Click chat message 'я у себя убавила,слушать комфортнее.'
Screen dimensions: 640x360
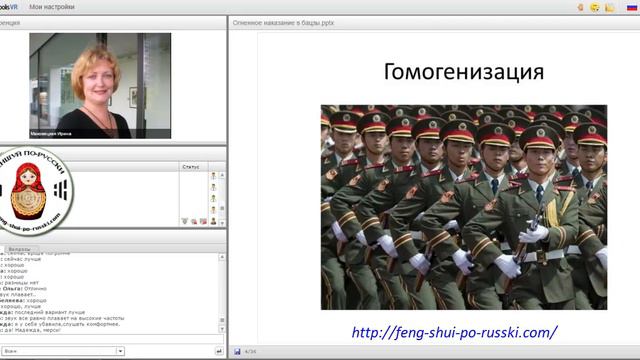tap(67, 324)
